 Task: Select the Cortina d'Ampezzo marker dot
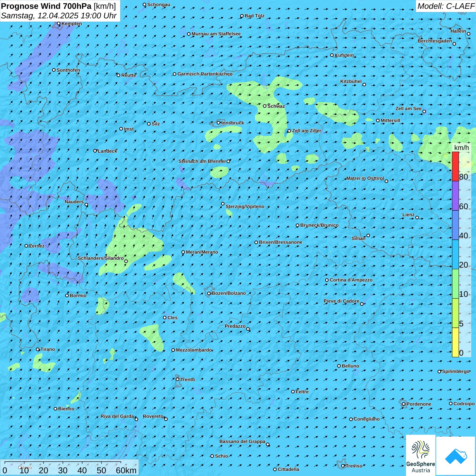327,280
